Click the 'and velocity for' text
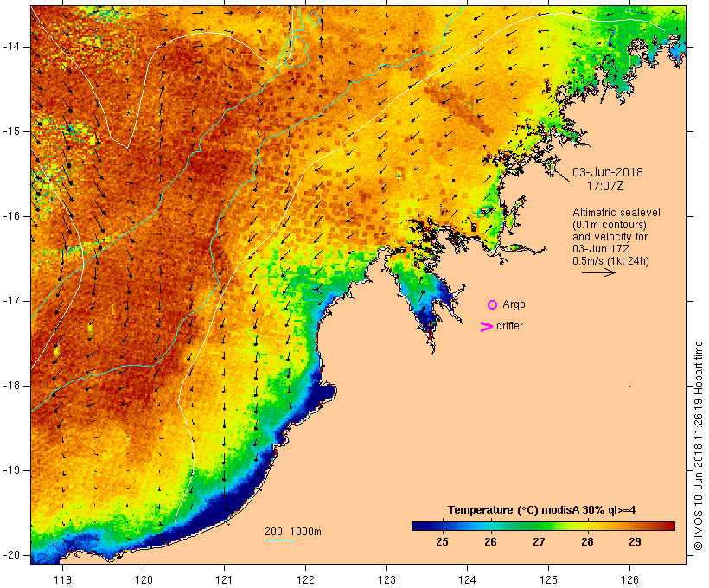709x588 pixels. 610,237
